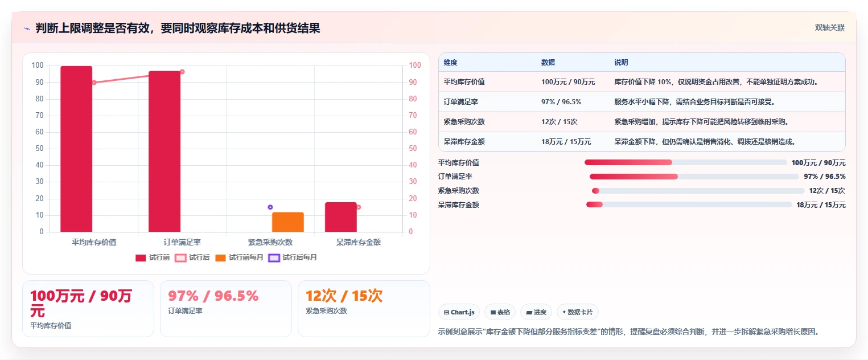
Task: Toggle the 试行前 legend item
Action: [153, 257]
